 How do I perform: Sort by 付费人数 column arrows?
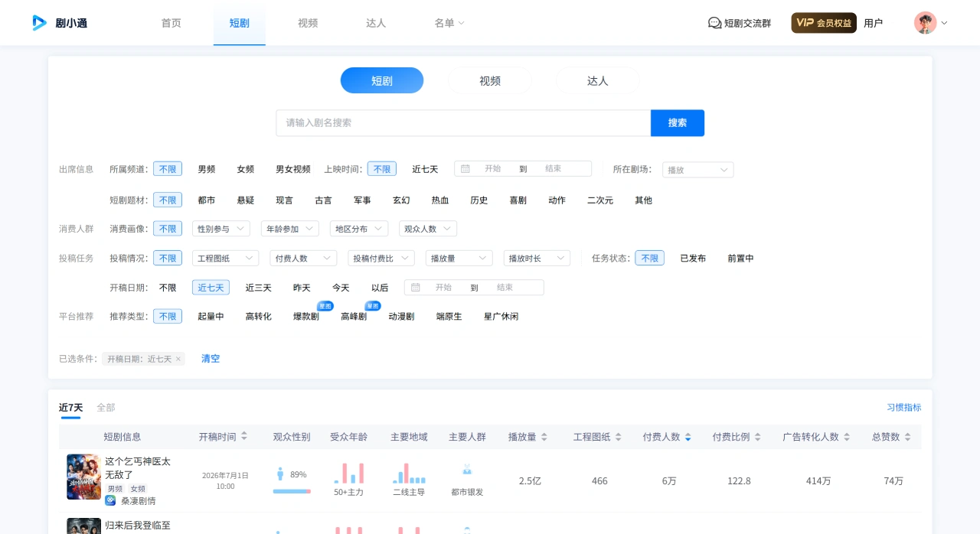[x=688, y=437]
